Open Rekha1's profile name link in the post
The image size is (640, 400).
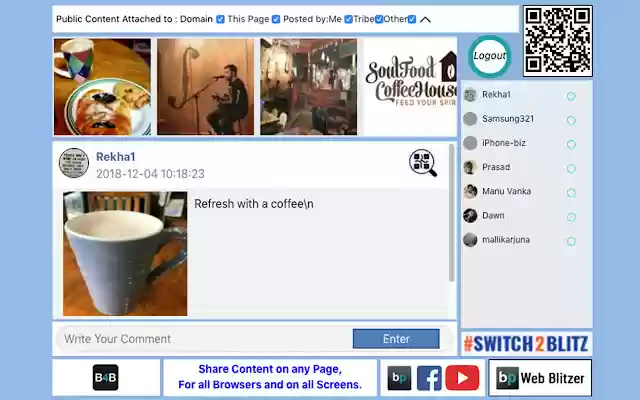[x=116, y=157]
